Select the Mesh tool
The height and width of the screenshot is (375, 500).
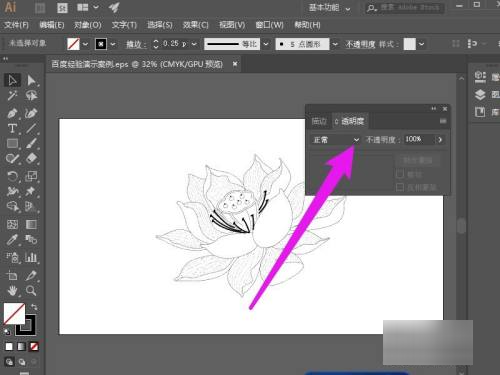pos(12,224)
